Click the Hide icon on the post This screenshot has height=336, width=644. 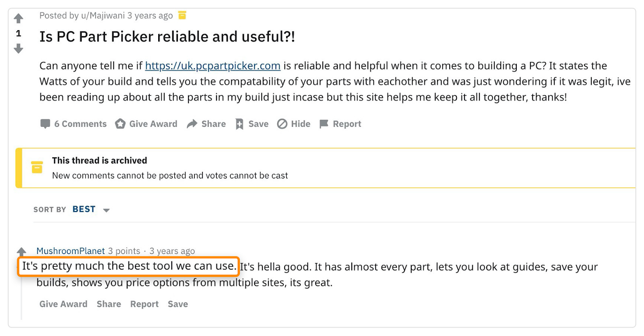[x=283, y=124]
